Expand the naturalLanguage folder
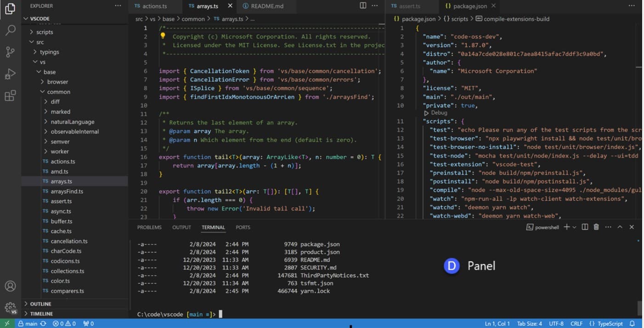 coord(72,122)
